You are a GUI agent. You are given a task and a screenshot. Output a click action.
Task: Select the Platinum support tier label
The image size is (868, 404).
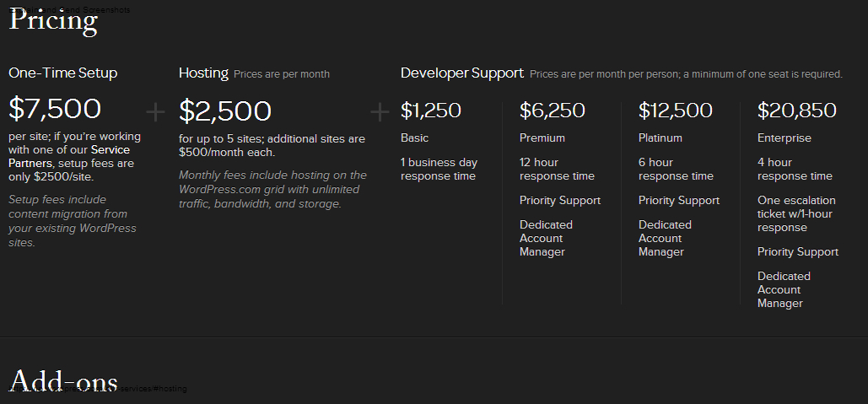coord(660,137)
